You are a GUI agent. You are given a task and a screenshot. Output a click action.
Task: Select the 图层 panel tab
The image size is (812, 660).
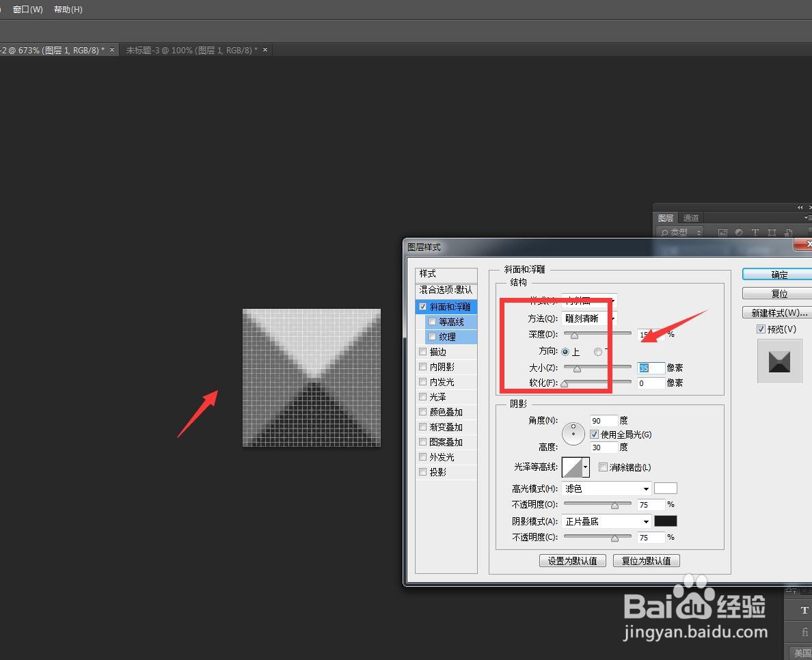[x=666, y=218]
